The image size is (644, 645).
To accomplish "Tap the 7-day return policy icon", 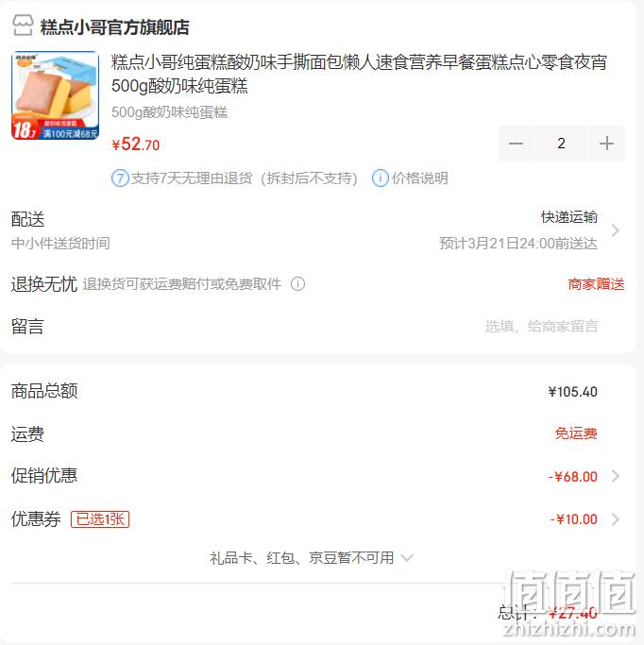I will (120, 178).
